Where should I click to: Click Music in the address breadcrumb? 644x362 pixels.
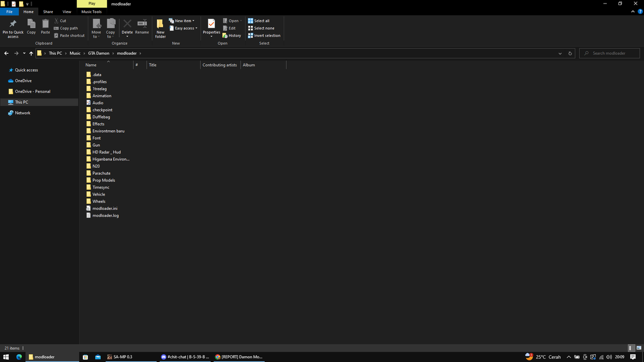click(75, 53)
